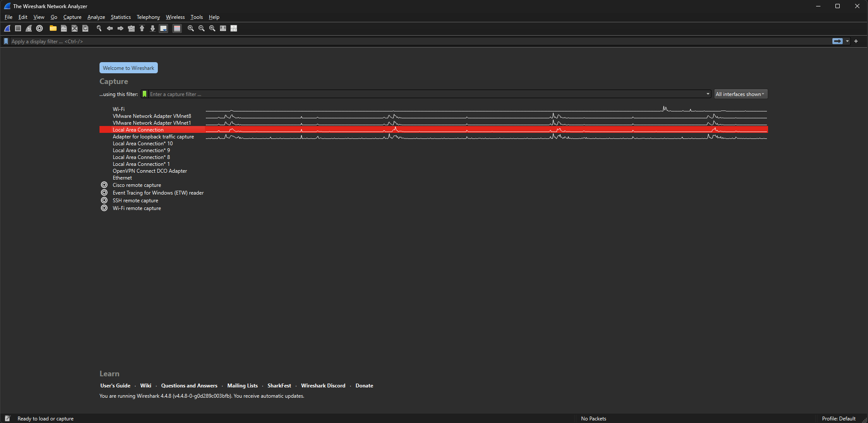Open the Tools menu
This screenshot has height=423, width=868.
coord(196,17)
